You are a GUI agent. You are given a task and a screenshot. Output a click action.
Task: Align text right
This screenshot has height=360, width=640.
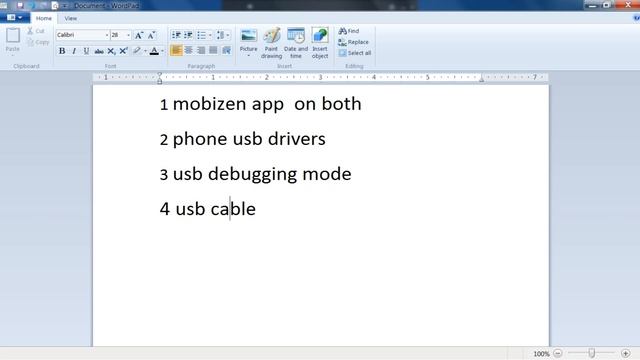coord(201,50)
